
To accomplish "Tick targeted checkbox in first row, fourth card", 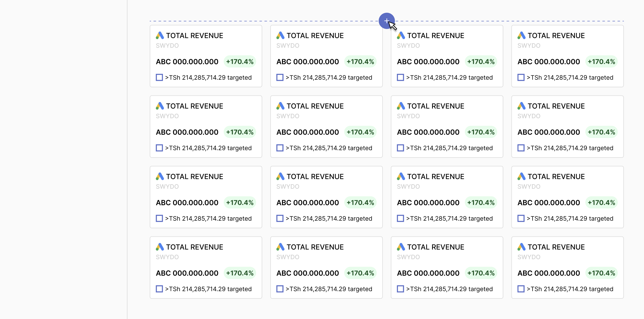I will (x=521, y=77).
